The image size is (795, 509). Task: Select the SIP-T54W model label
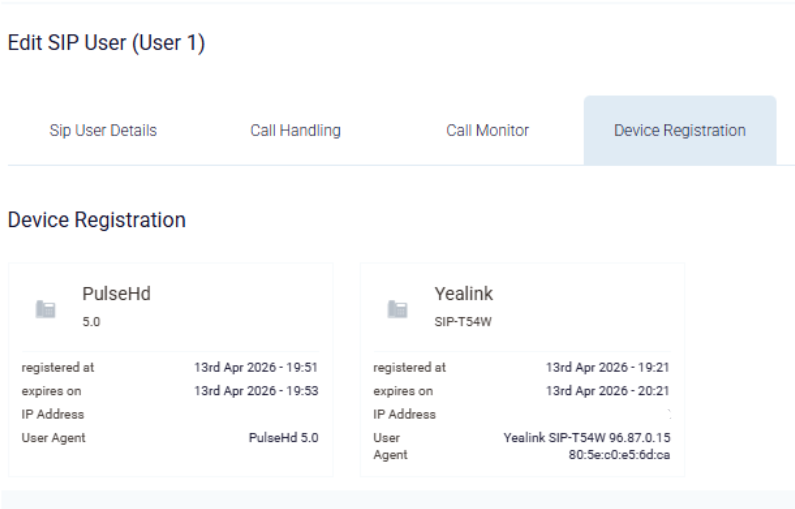463,322
